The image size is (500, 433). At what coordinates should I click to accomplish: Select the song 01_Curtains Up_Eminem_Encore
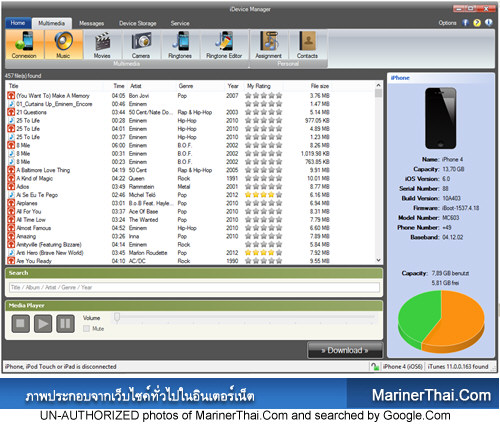tap(54, 104)
